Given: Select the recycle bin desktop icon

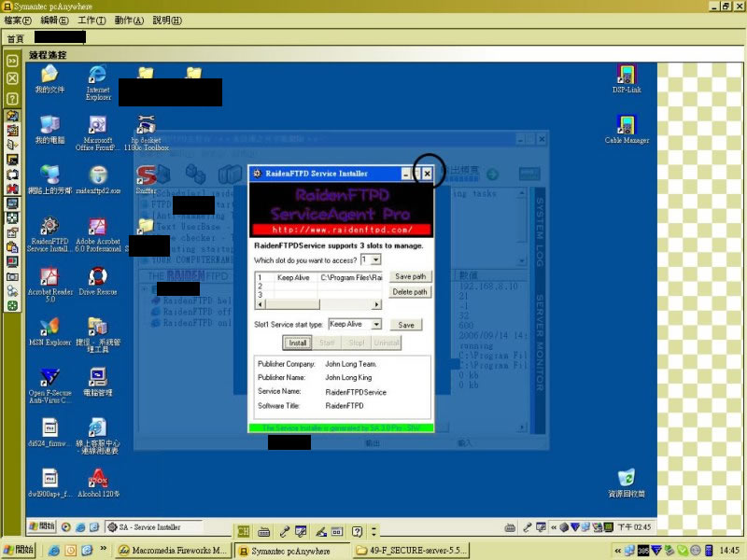Looking at the screenshot, I should click(627, 483).
